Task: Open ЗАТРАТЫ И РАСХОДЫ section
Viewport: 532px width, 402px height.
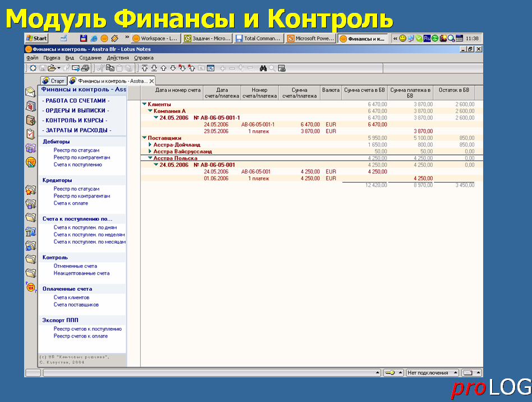Action: coord(77,130)
